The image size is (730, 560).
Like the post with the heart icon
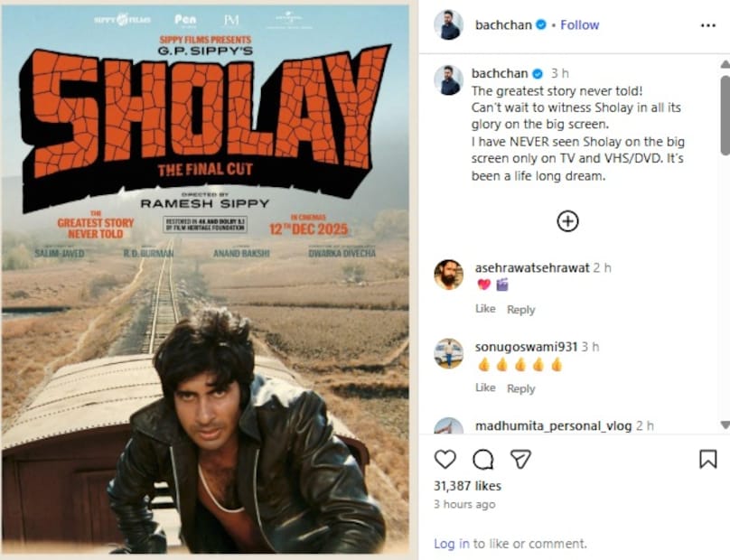445,460
